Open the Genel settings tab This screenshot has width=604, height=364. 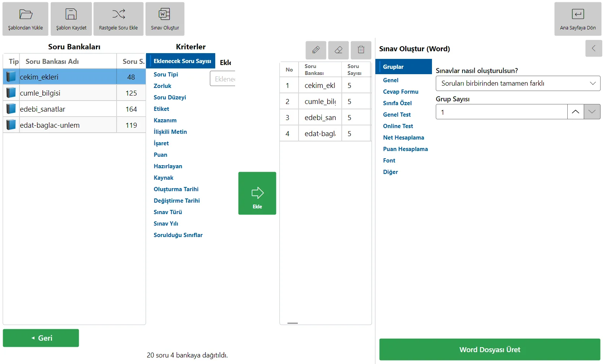(391, 80)
